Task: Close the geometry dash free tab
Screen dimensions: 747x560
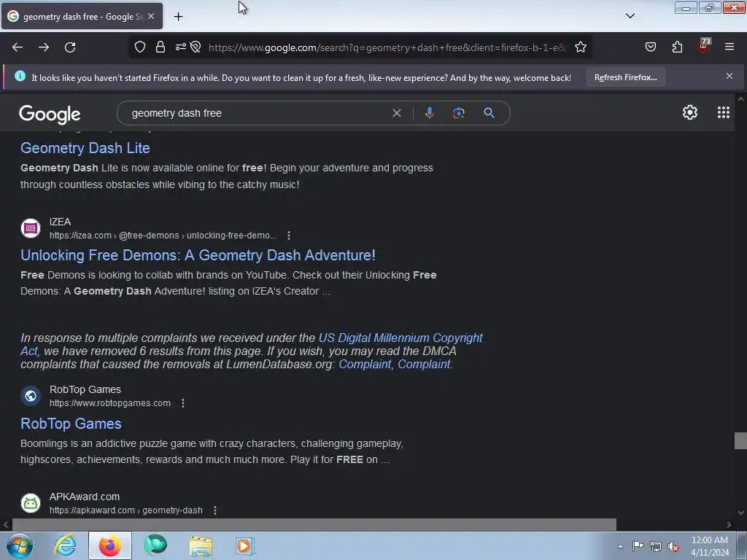Action: point(151,16)
